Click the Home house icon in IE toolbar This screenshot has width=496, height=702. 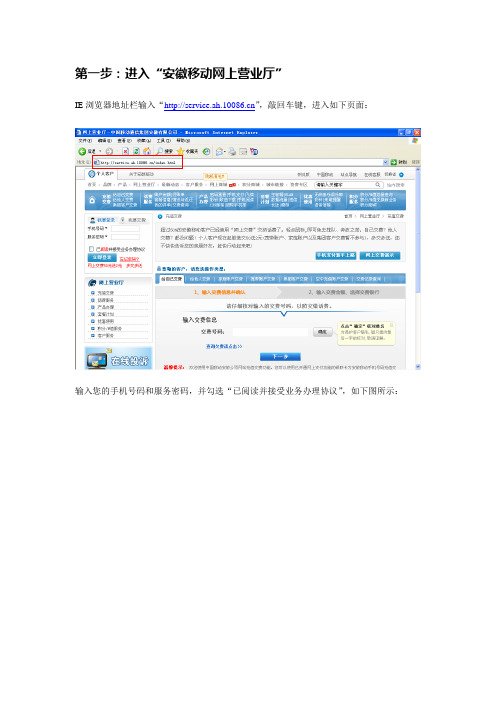pyautogui.click(x=146, y=152)
